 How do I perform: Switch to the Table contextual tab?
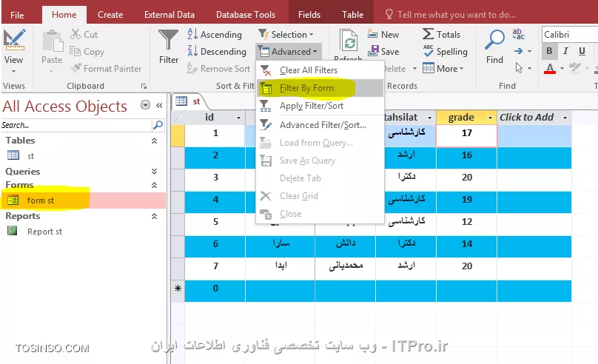[352, 15]
